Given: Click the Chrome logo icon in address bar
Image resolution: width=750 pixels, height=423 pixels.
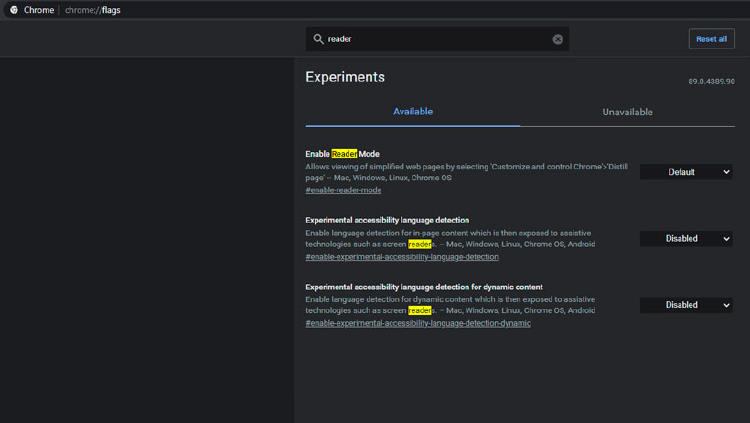Looking at the screenshot, I should [14, 9].
